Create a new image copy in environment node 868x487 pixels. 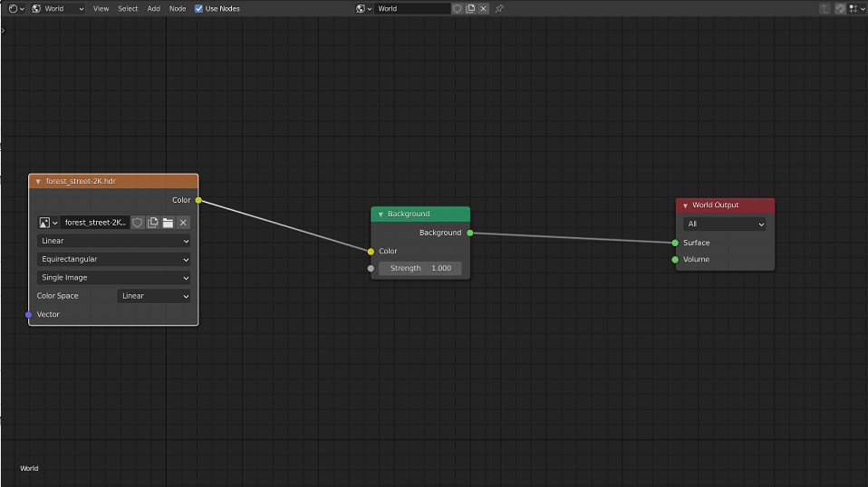click(153, 222)
